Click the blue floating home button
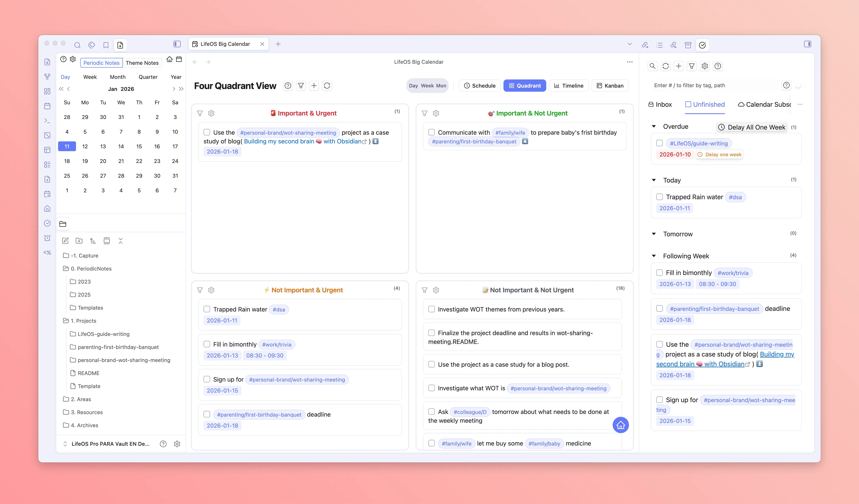Screen dimensions: 859x504 point(620,425)
